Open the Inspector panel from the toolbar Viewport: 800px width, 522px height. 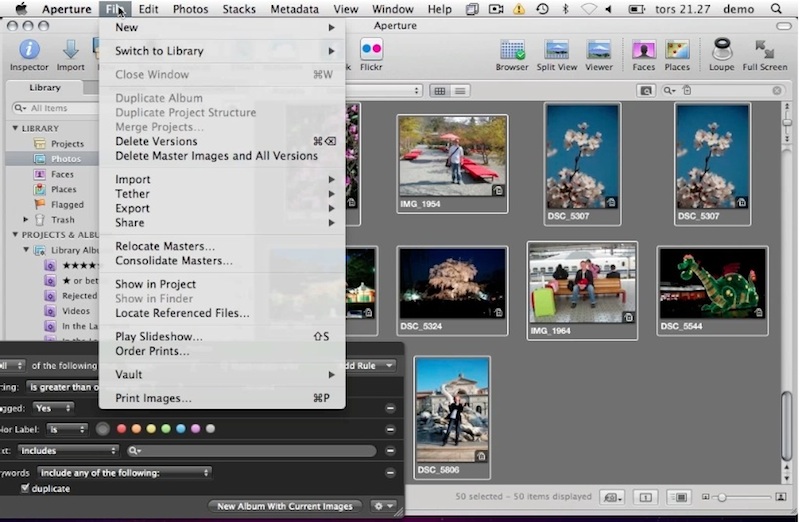[x=29, y=50]
